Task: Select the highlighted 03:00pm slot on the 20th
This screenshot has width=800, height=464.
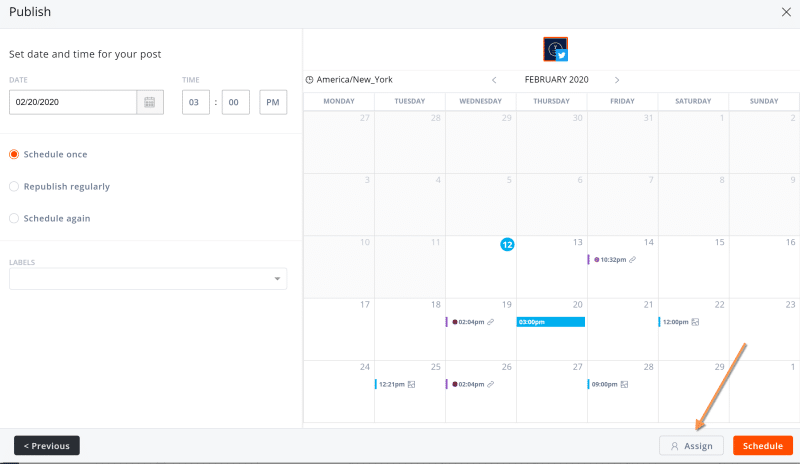Action: click(x=551, y=322)
